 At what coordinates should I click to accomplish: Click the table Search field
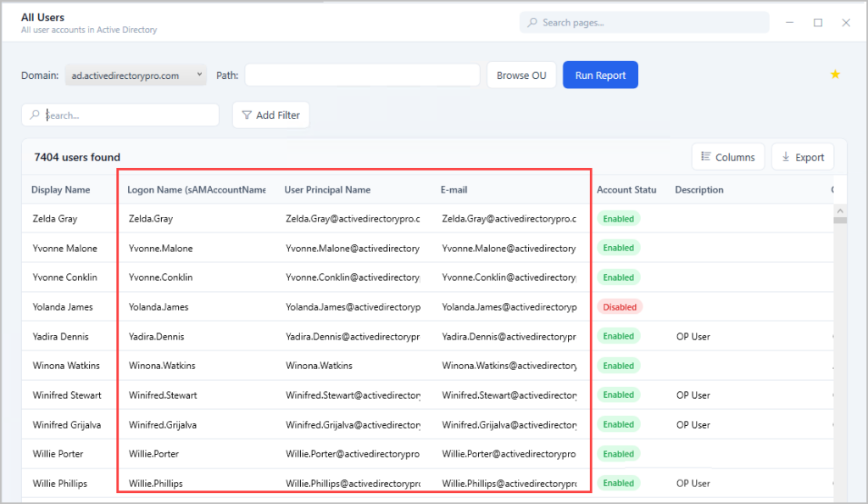(x=120, y=115)
